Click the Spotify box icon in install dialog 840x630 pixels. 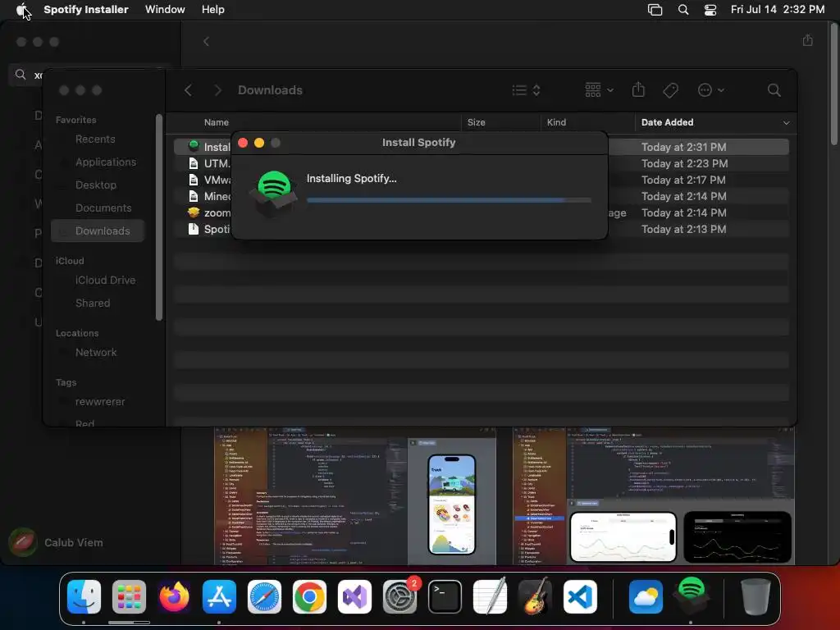[274, 194]
